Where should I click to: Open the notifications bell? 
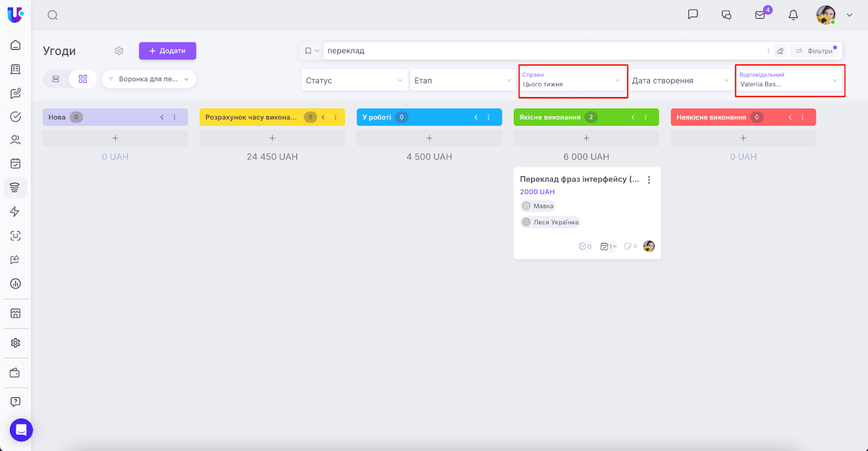pyautogui.click(x=793, y=15)
